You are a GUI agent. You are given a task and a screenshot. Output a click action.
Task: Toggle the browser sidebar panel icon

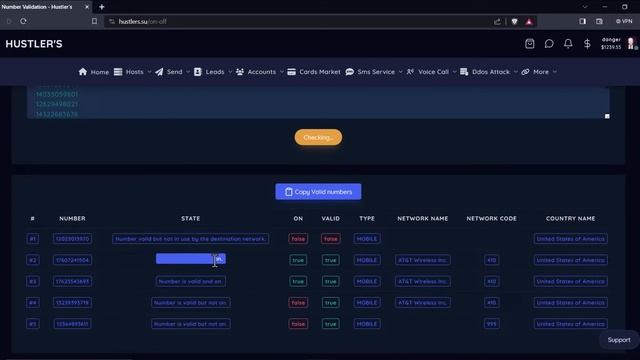coord(582,21)
